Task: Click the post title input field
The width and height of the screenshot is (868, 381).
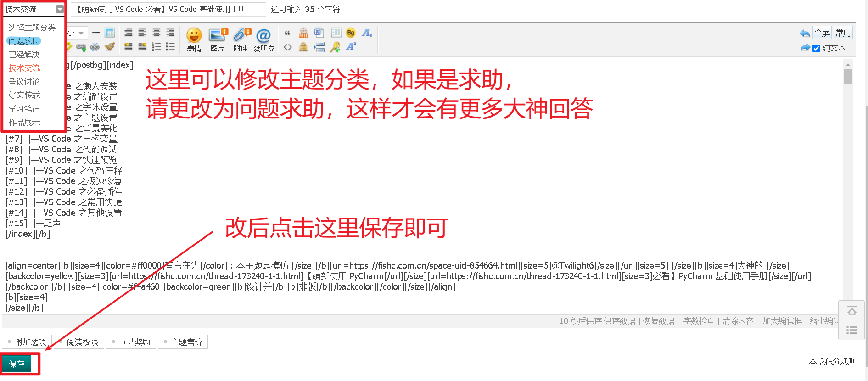Action: coord(168,9)
